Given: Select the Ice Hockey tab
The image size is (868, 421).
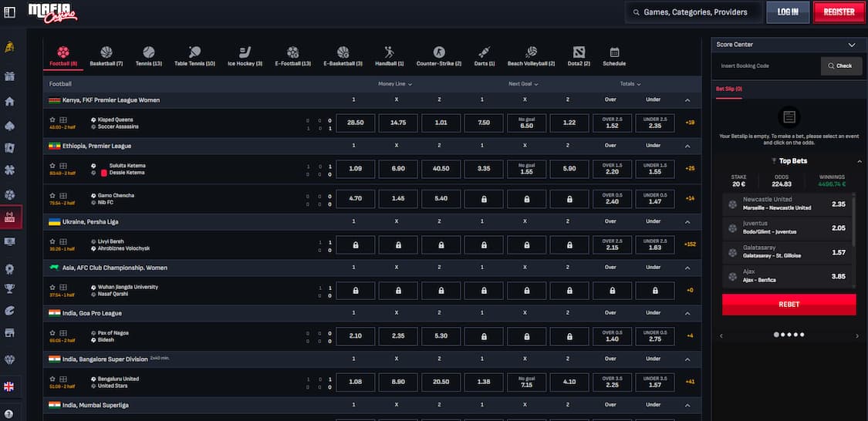Looking at the screenshot, I should pos(245,56).
